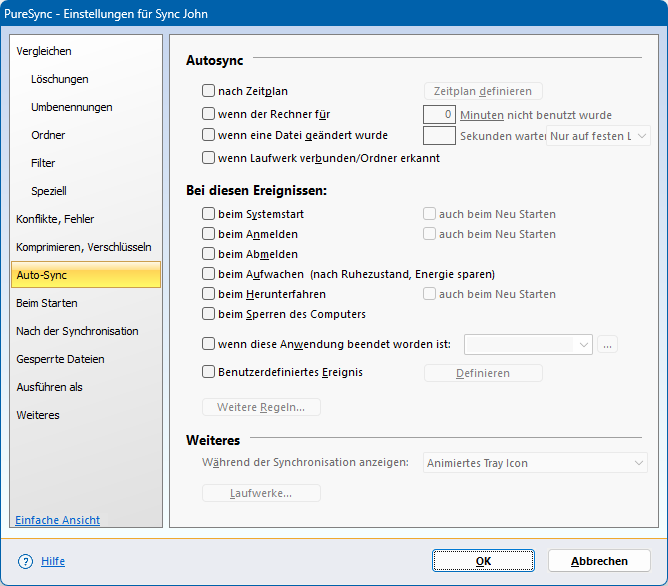
Task: Open the Hilfe link
Action: point(53,561)
